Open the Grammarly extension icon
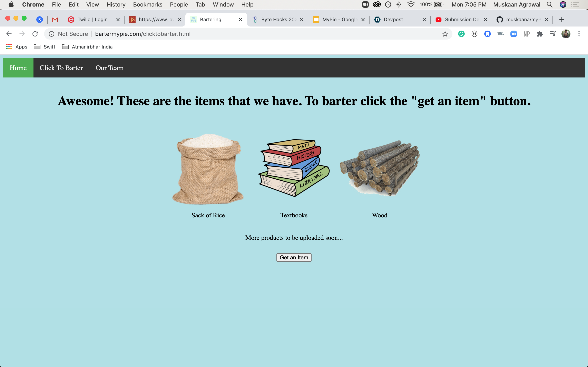 461,34
